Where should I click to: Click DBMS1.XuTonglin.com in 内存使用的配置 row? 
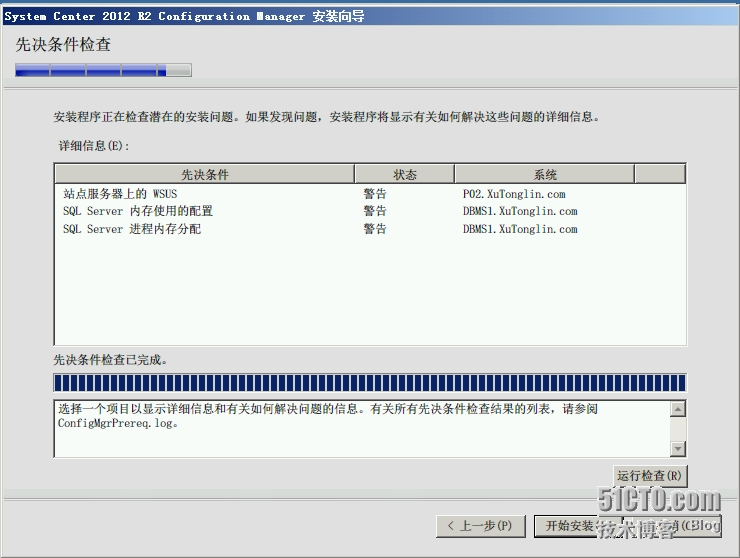520,211
